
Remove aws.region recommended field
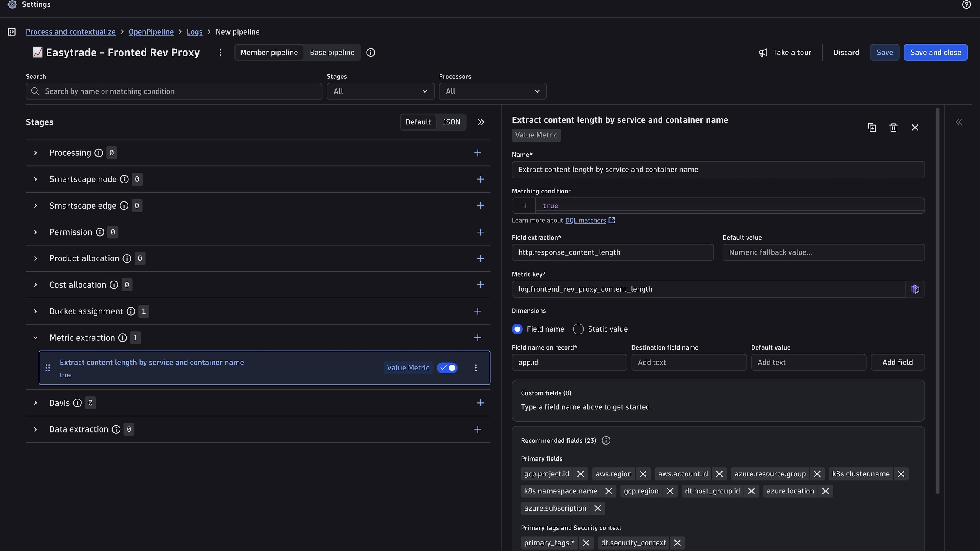(x=643, y=474)
